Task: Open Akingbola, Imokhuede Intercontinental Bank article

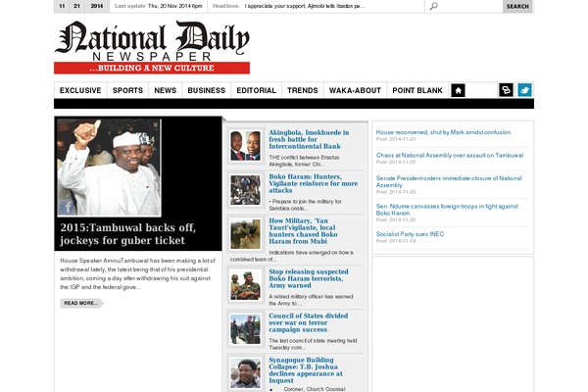Action: click(x=309, y=139)
